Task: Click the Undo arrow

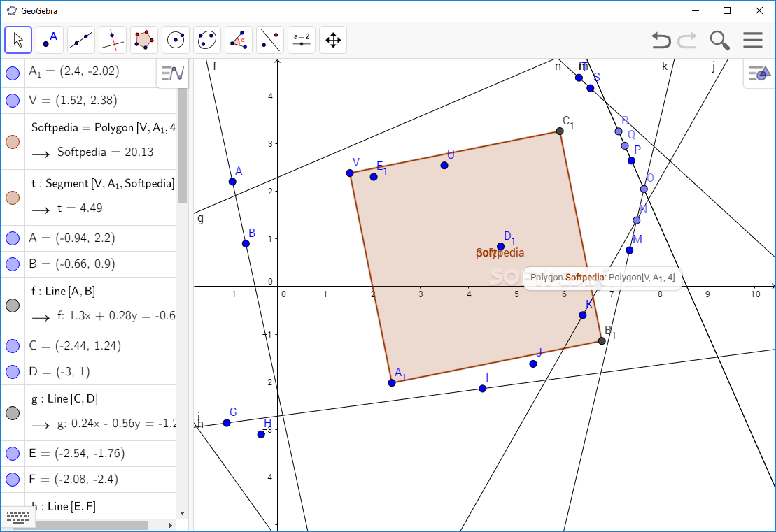Action: pyautogui.click(x=661, y=40)
